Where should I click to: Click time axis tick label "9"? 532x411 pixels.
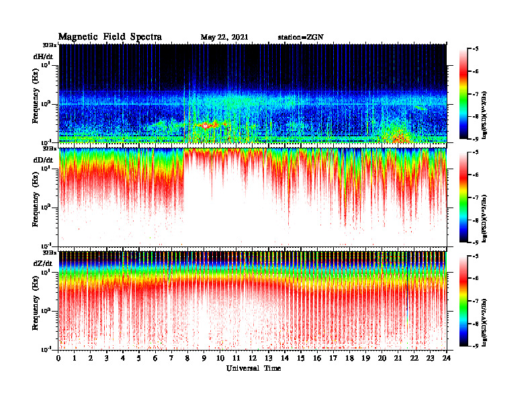point(204,359)
